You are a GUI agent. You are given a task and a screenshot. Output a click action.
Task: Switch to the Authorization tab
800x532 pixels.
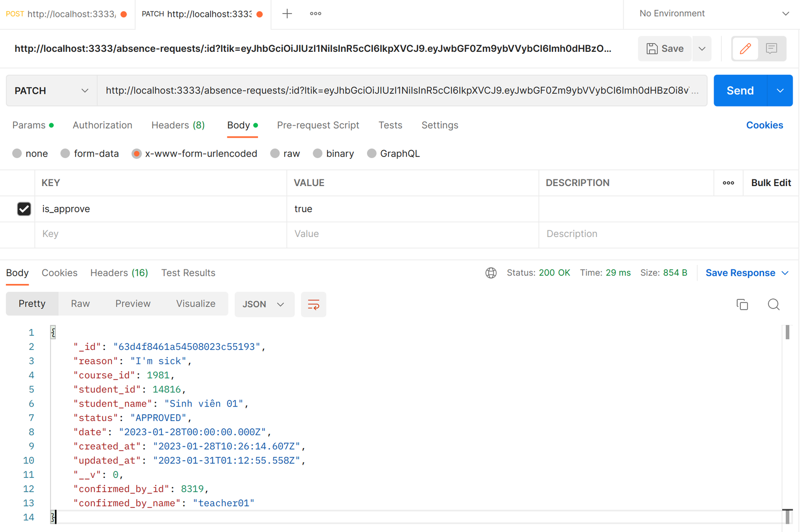102,125
